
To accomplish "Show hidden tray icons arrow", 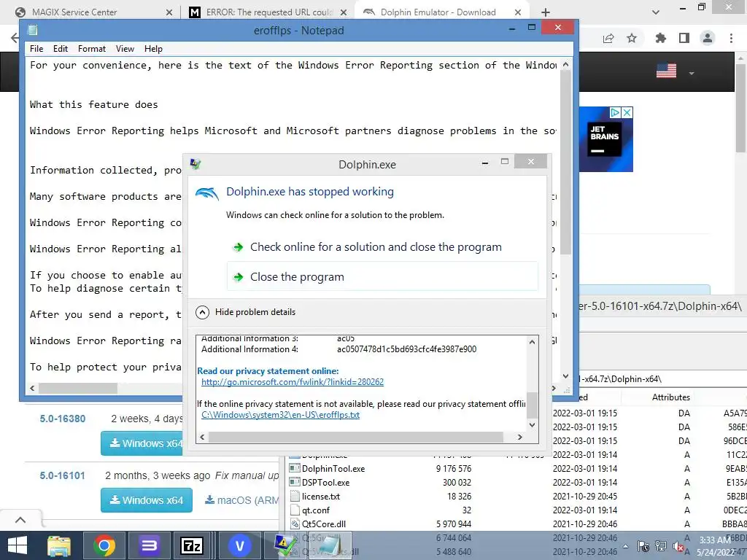I will pyautogui.click(x=625, y=546).
